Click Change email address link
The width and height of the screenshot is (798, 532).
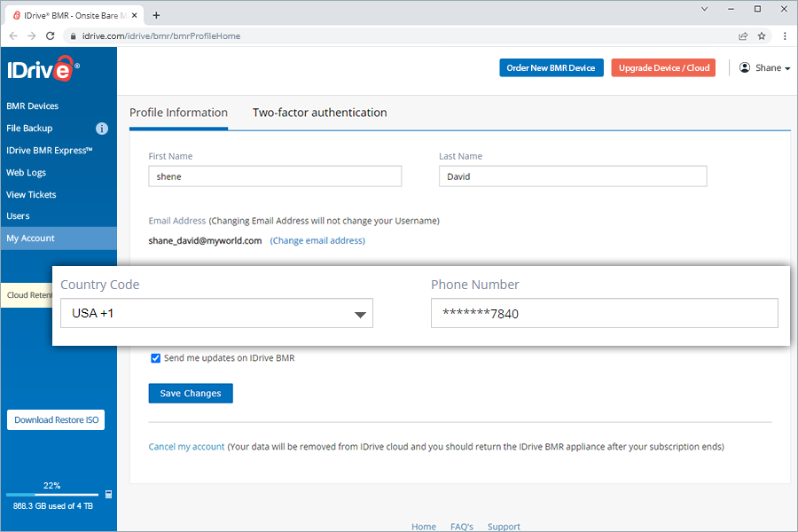317,240
